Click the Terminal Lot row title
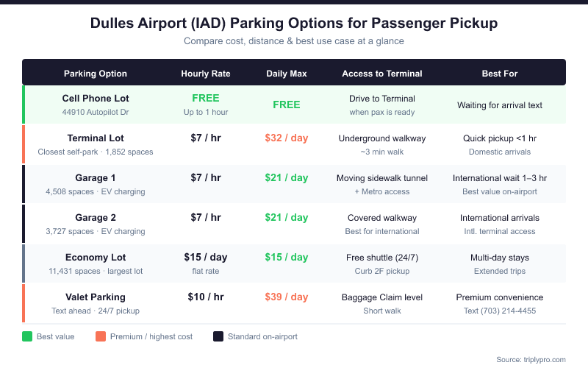The image size is (588, 368). 96,138
